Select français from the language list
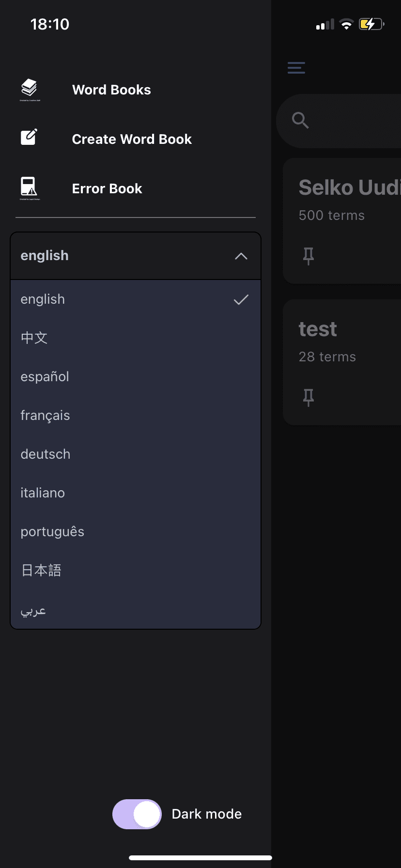 coord(45,415)
